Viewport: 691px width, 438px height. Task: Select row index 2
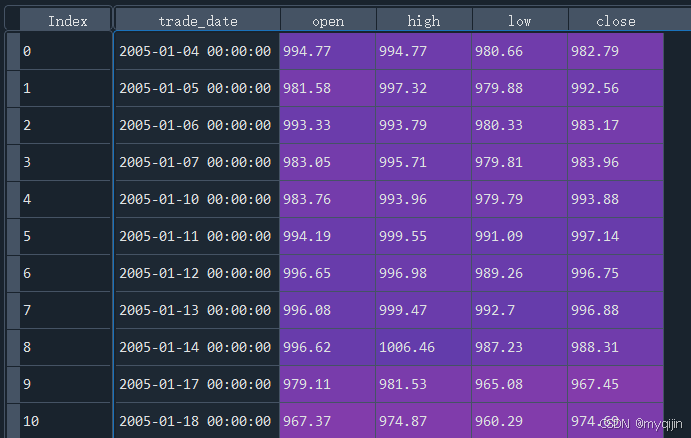pos(65,125)
